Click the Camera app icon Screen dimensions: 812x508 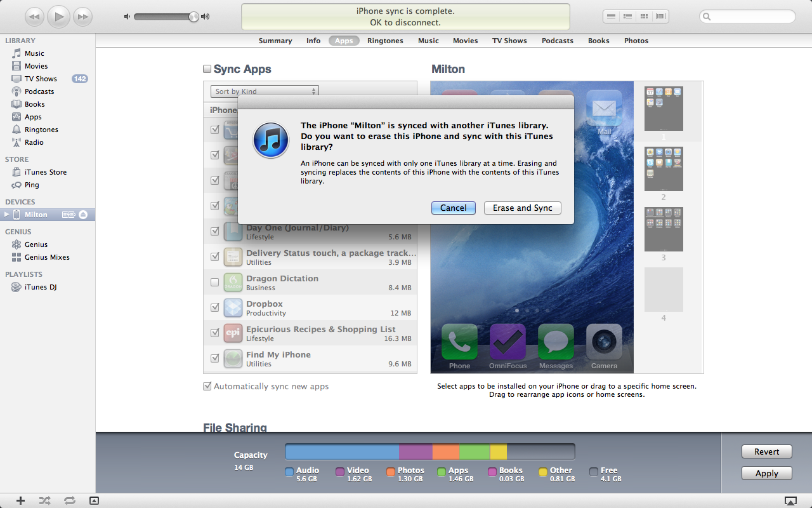click(604, 342)
